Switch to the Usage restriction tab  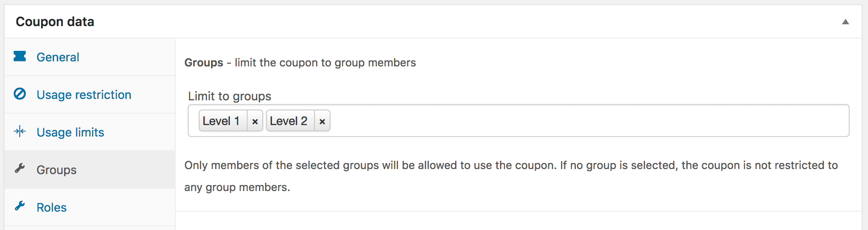coord(84,95)
